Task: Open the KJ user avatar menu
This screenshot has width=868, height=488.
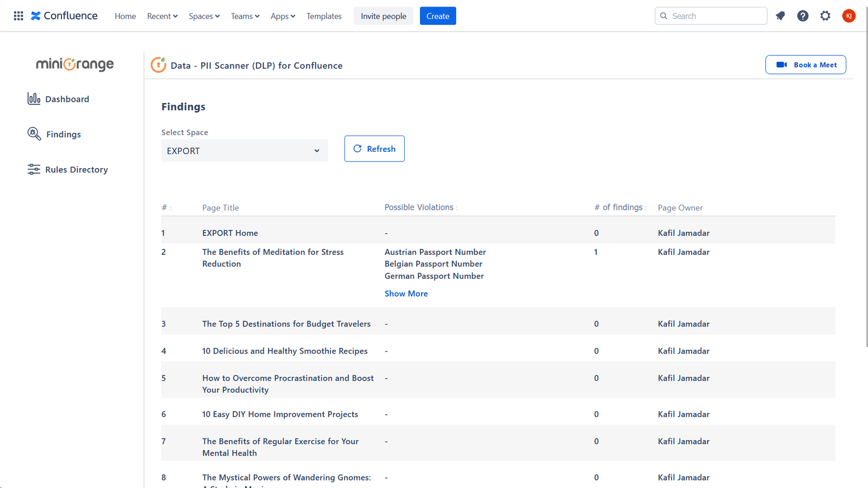Action: [x=849, y=16]
